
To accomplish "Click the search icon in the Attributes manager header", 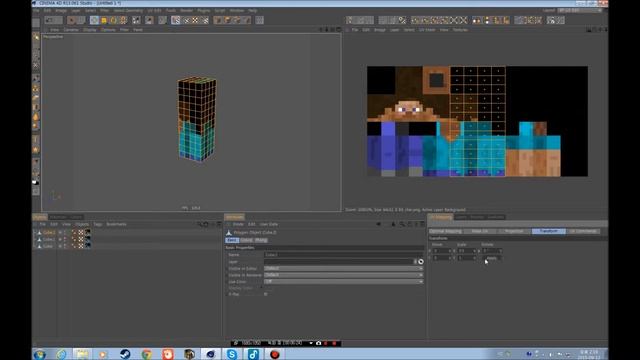I will (x=402, y=224).
